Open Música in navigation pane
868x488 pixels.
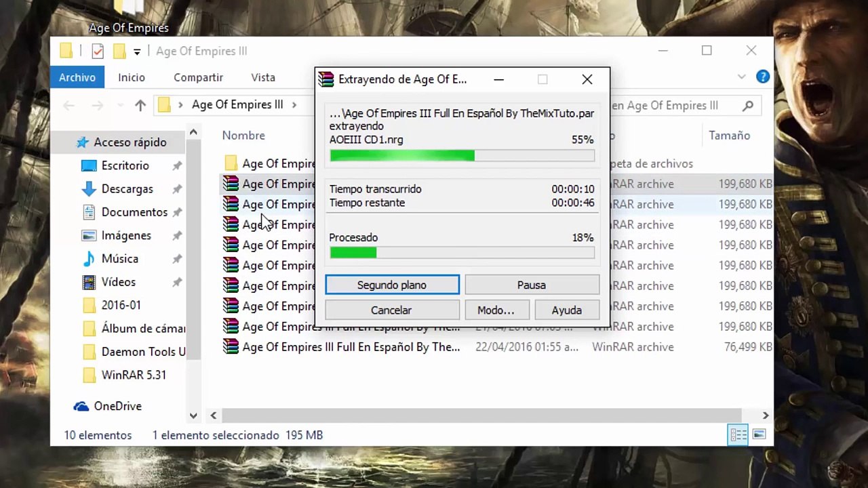pyautogui.click(x=119, y=258)
